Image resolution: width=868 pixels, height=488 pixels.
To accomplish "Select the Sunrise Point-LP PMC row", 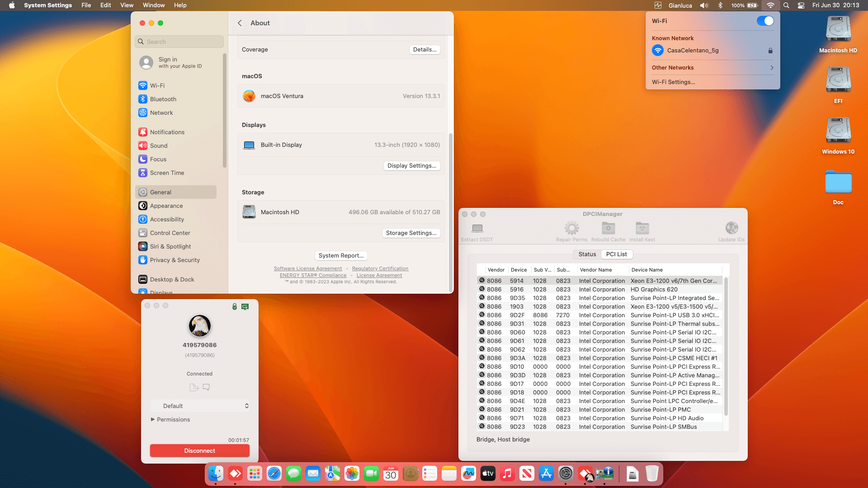I will tap(600, 409).
